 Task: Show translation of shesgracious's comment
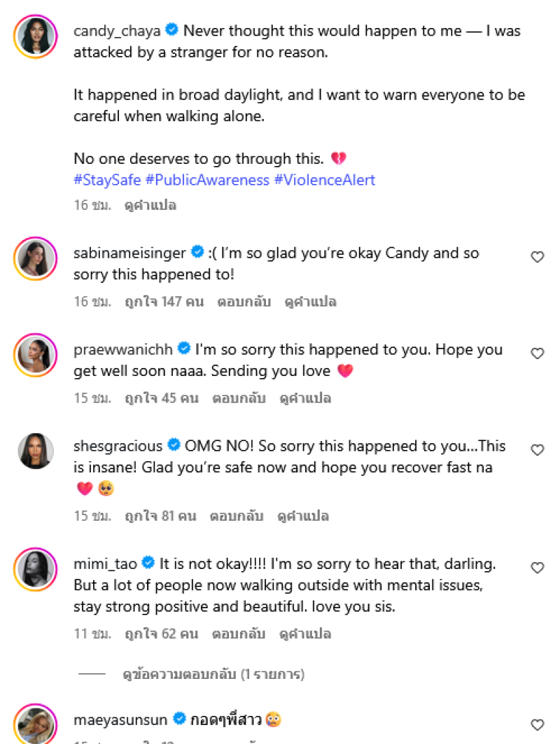tap(304, 516)
